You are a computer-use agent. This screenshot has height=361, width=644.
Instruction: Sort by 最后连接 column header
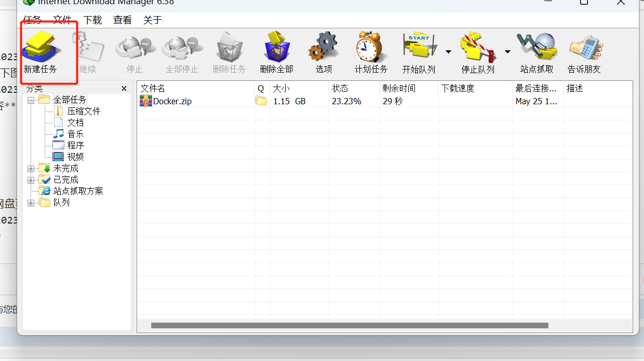coord(538,88)
